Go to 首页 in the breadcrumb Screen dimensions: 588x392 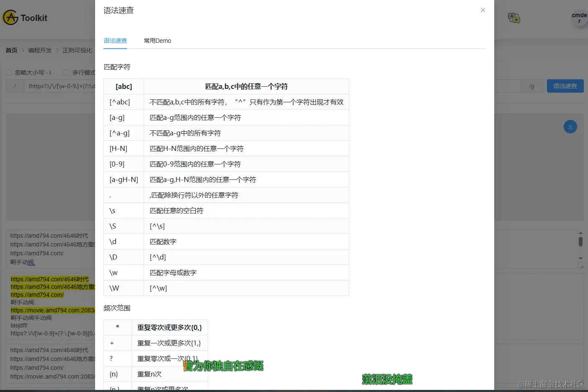[11, 50]
